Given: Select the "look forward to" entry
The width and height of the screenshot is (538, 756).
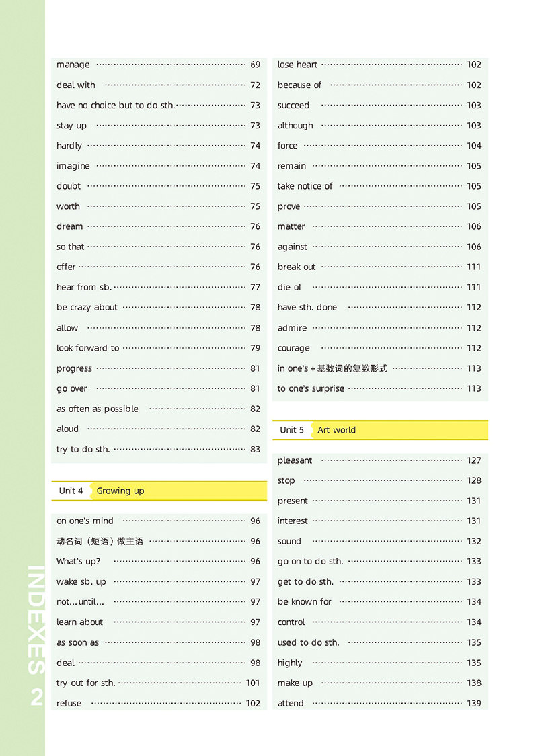Looking at the screenshot, I should [87, 348].
